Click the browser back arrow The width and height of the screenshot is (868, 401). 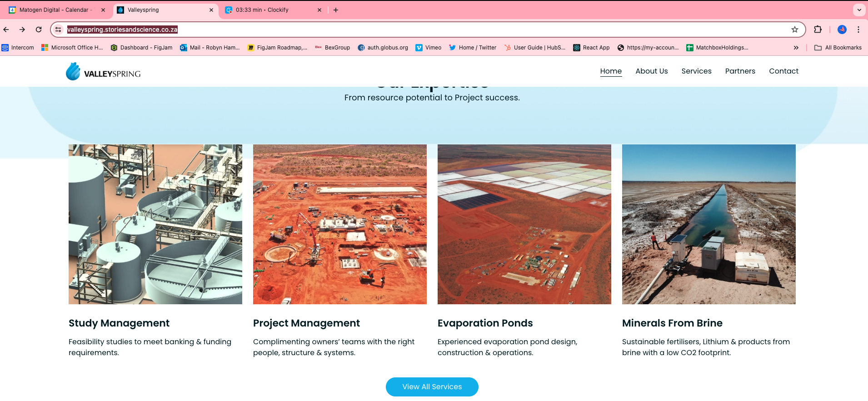pyautogui.click(x=6, y=30)
